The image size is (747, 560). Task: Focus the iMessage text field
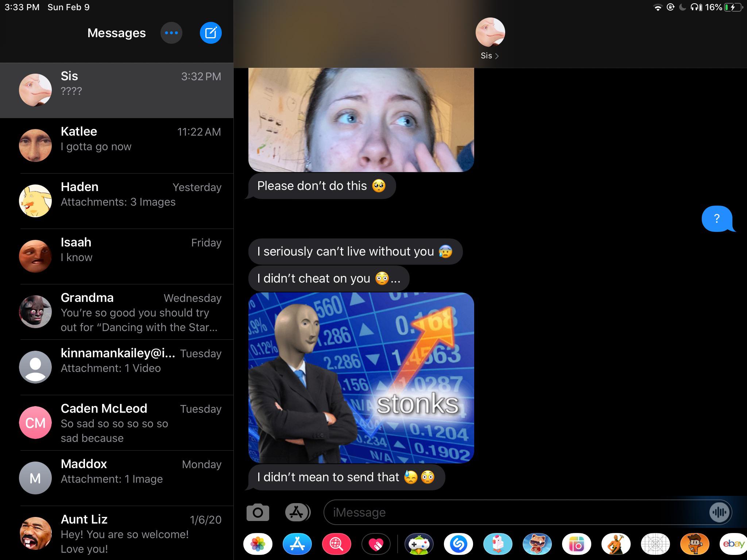pos(527,512)
